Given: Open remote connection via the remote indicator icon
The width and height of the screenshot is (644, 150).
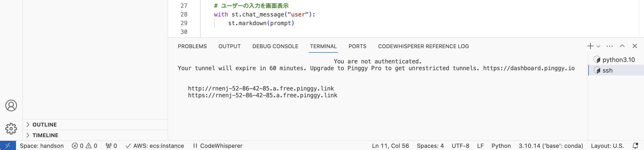Looking at the screenshot, I should pyautogui.click(x=8, y=145).
